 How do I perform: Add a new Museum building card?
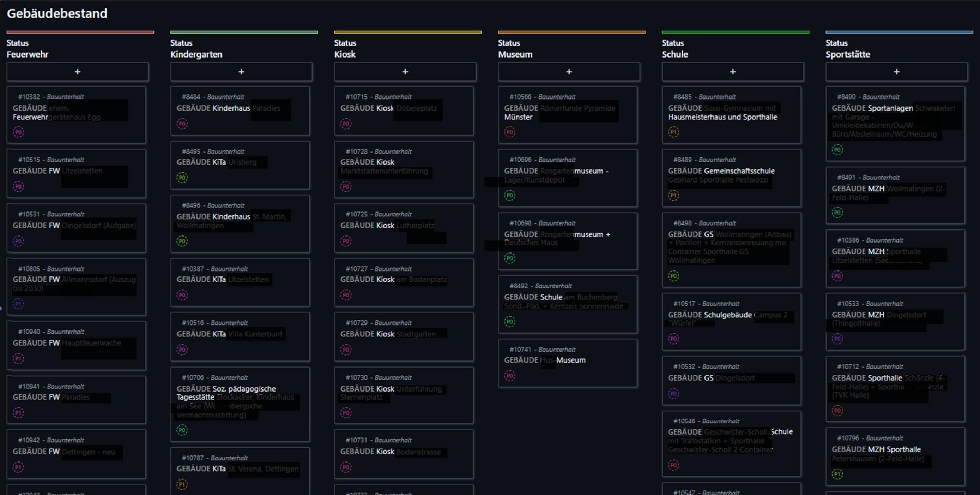point(569,72)
